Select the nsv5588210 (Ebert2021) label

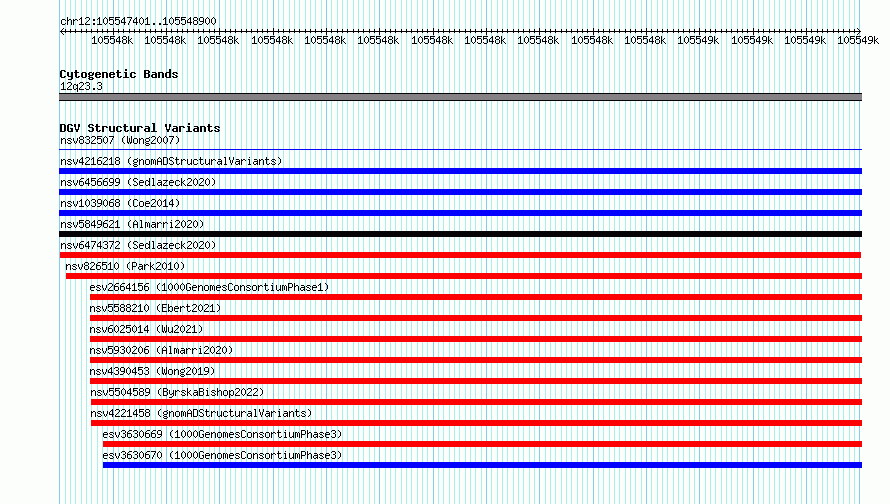click(155, 308)
